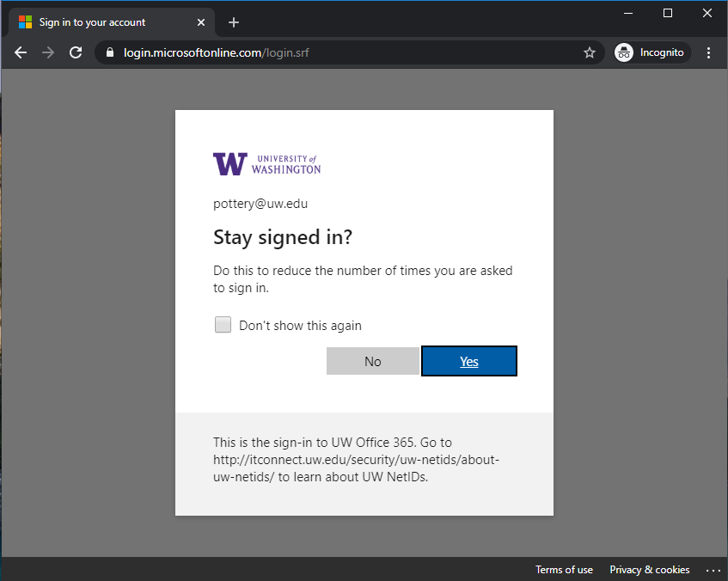Image resolution: width=728 pixels, height=581 pixels.
Task: Click the Microsoft logo favicon on the tab
Action: pyautogui.click(x=25, y=21)
